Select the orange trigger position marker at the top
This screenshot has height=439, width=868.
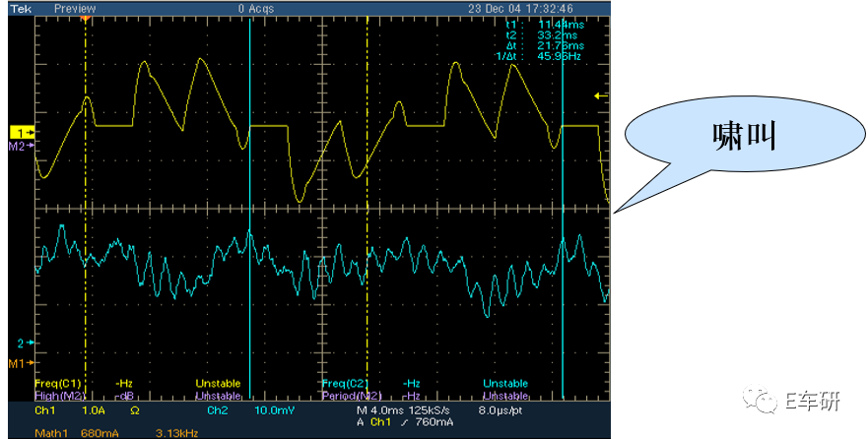click(x=86, y=19)
